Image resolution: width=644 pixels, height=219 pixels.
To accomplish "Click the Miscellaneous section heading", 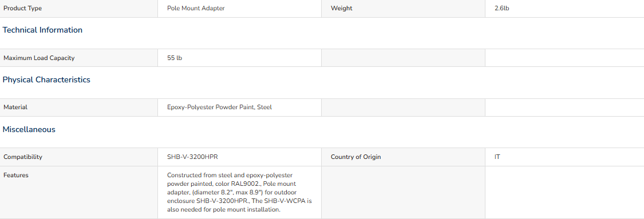I will pyautogui.click(x=29, y=130).
